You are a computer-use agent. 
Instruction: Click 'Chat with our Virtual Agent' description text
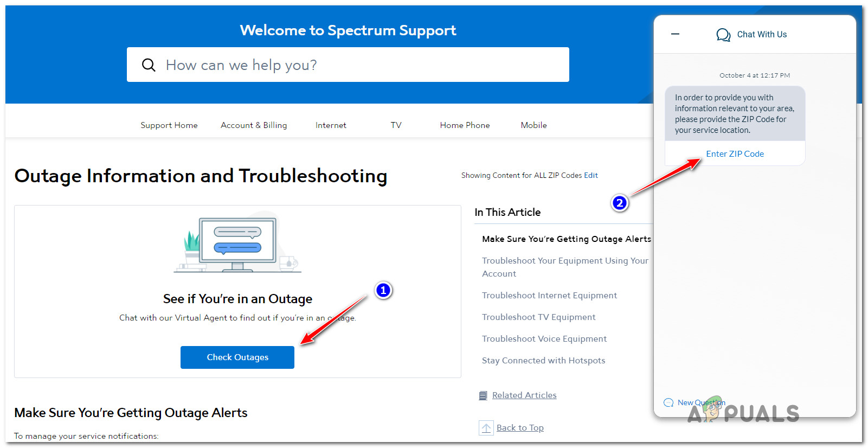237,318
